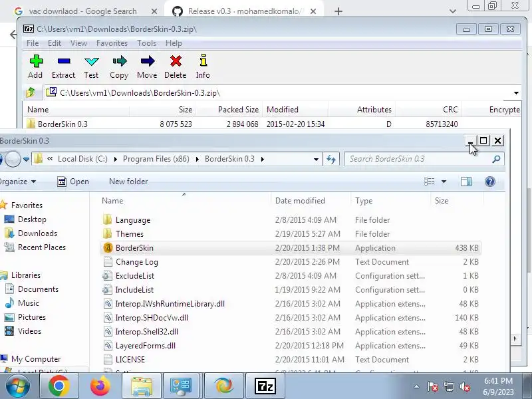Open the Favorites menu in 7-Zip
Image resolution: width=532 pixels, height=399 pixels.
click(112, 43)
